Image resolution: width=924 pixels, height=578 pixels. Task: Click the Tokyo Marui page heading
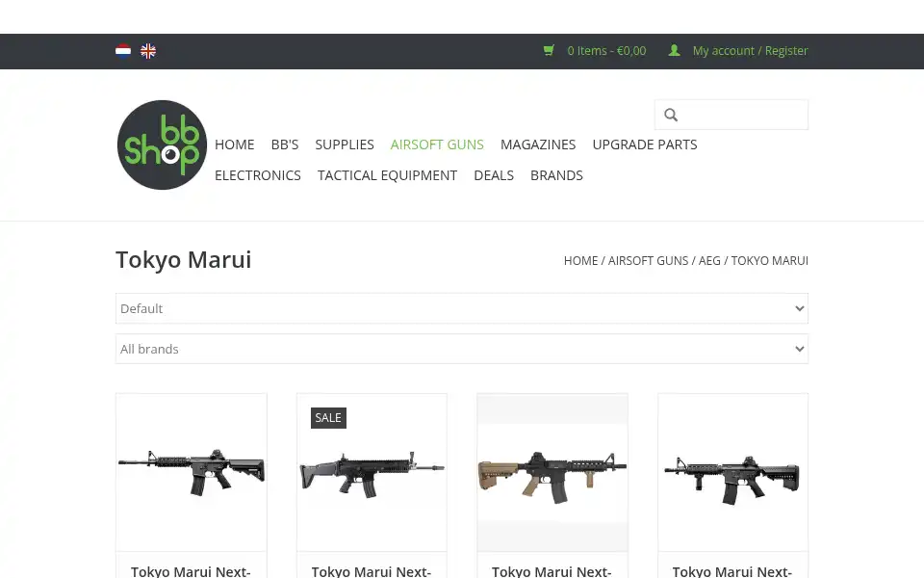pyautogui.click(x=183, y=260)
